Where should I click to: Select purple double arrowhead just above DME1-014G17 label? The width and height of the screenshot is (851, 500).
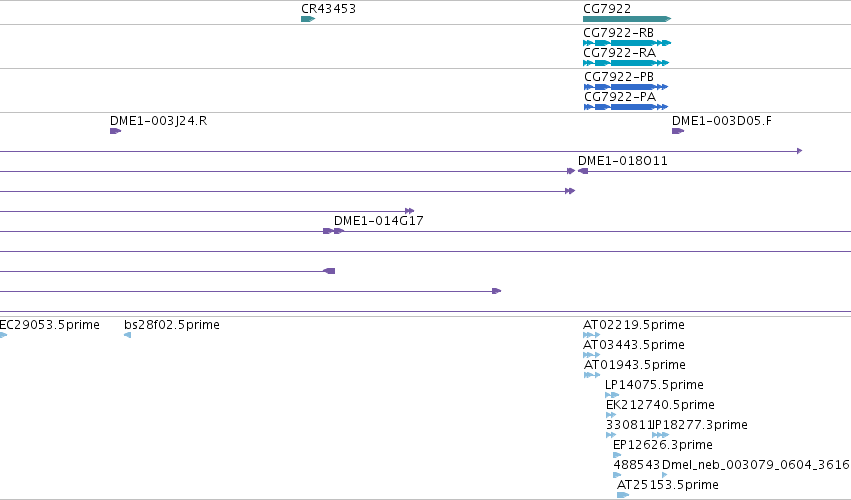click(x=410, y=211)
